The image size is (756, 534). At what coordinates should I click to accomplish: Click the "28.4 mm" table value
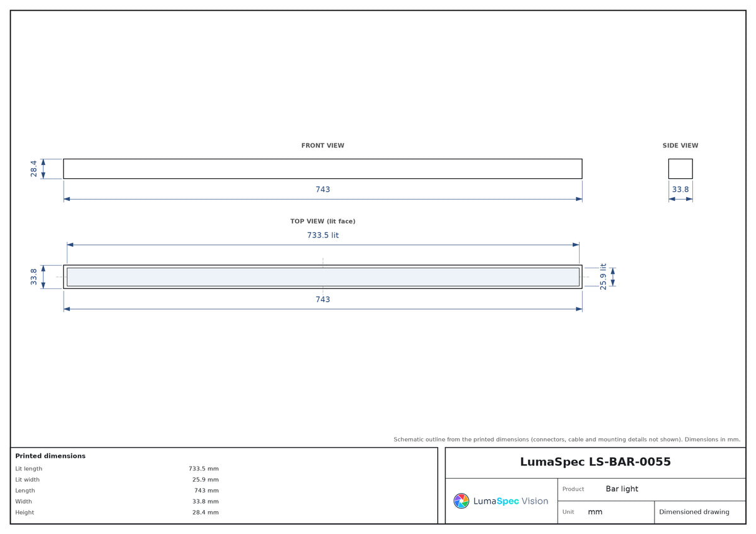[205, 513]
